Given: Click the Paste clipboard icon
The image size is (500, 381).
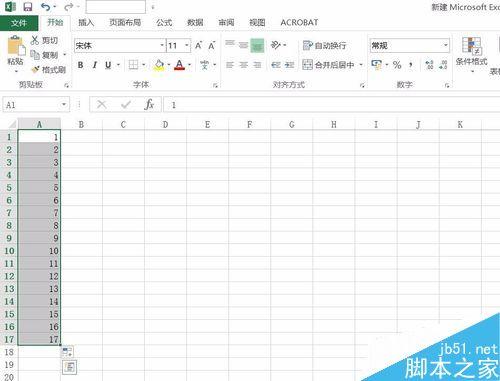Looking at the screenshot, I should (x=16, y=45).
